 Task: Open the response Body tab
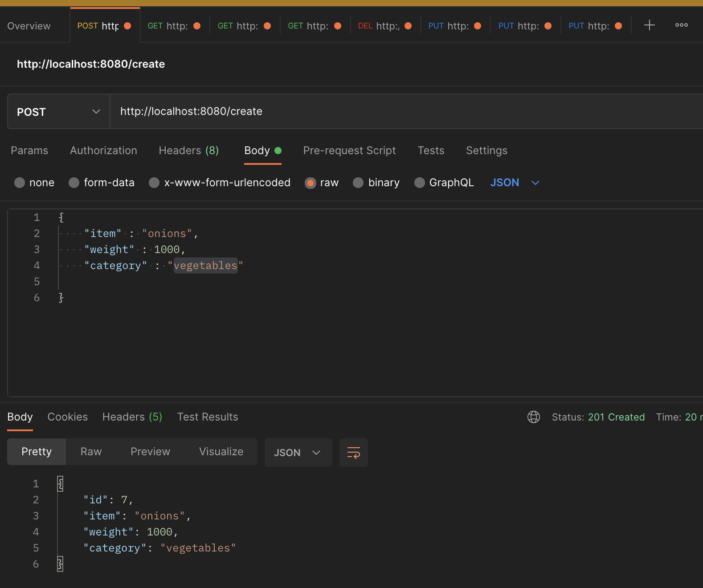point(20,417)
